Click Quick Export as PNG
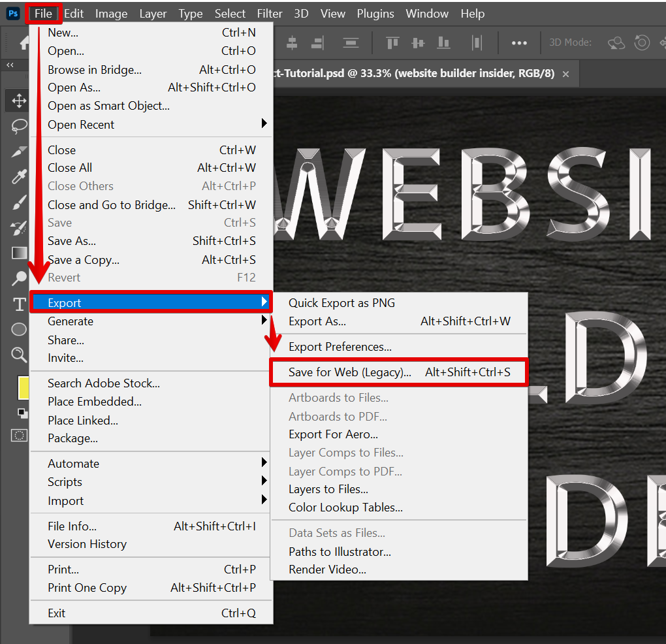 pyautogui.click(x=341, y=302)
